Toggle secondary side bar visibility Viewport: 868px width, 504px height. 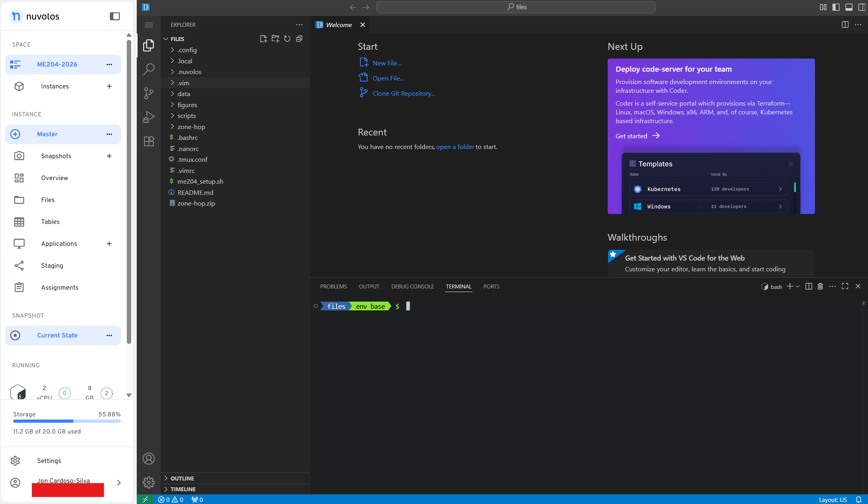[x=862, y=7]
